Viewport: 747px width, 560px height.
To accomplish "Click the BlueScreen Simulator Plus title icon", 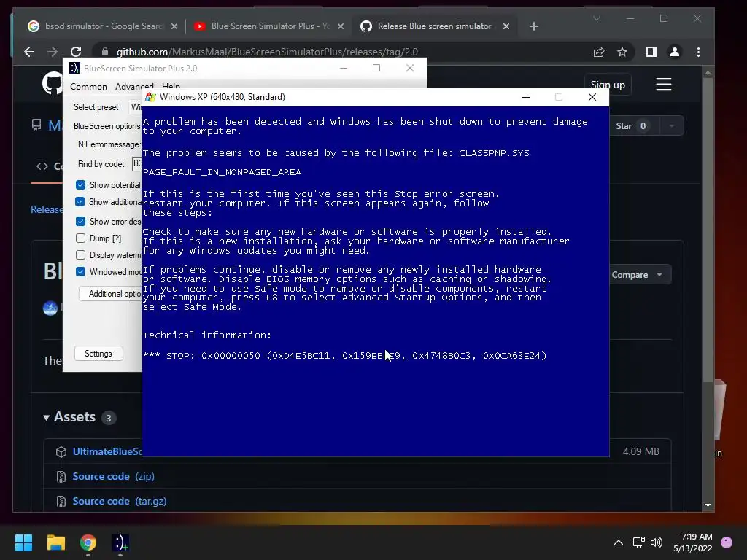I will click(x=74, y=68).
